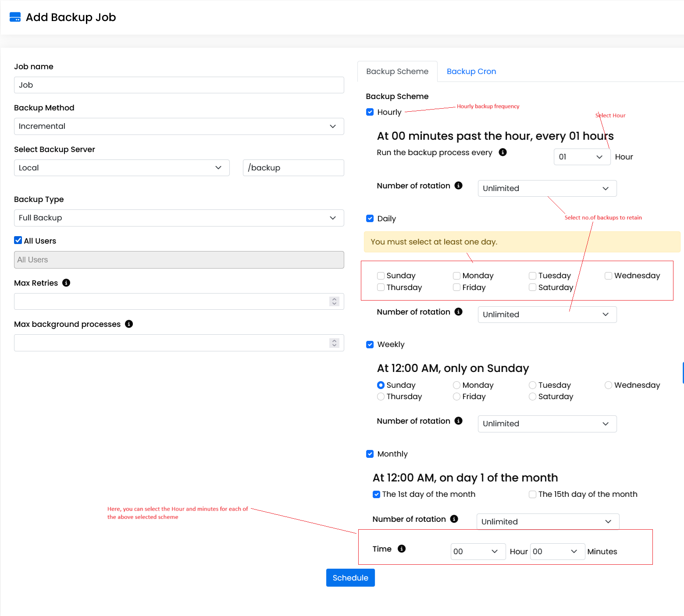Open the Hour dropdown showing 01
This screenshot has width=684, height=616.
pos(582,156)
